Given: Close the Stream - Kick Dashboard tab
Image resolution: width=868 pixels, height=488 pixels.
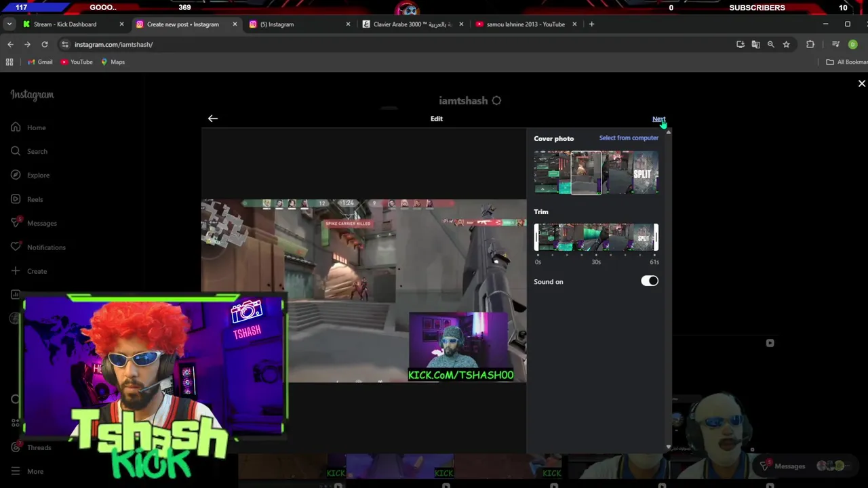Looking at the screenshot, I should click(x=121, y=24).
